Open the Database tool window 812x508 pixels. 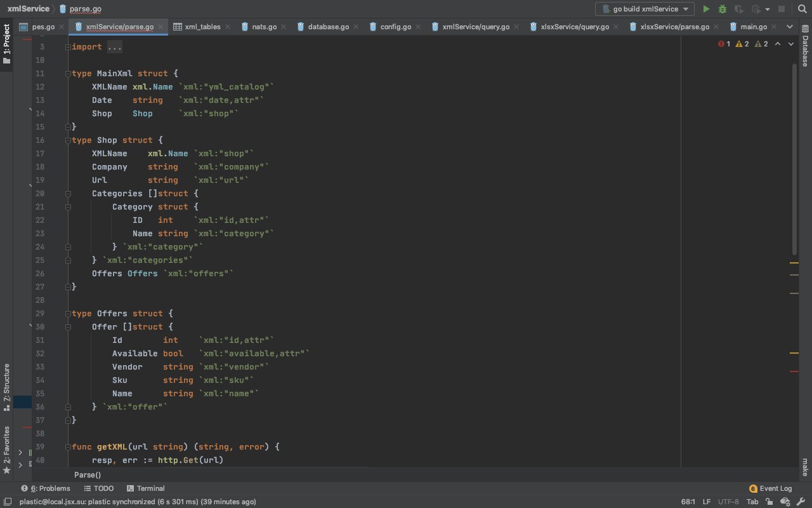click(x=805, y=51)
